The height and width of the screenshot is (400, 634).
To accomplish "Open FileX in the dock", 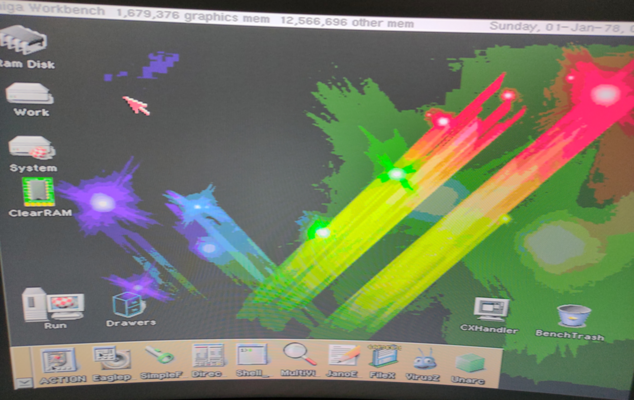I will click(x=385, y=356).
